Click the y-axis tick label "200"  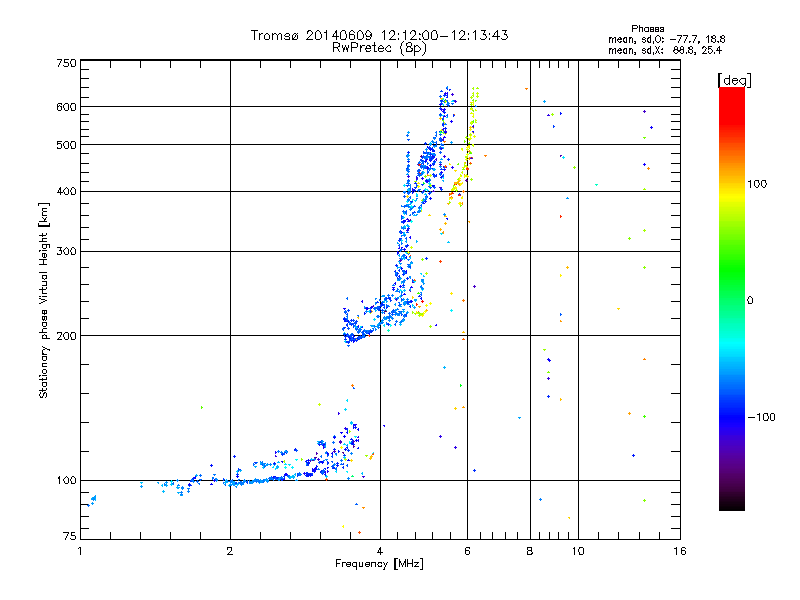tap(66, 336)
